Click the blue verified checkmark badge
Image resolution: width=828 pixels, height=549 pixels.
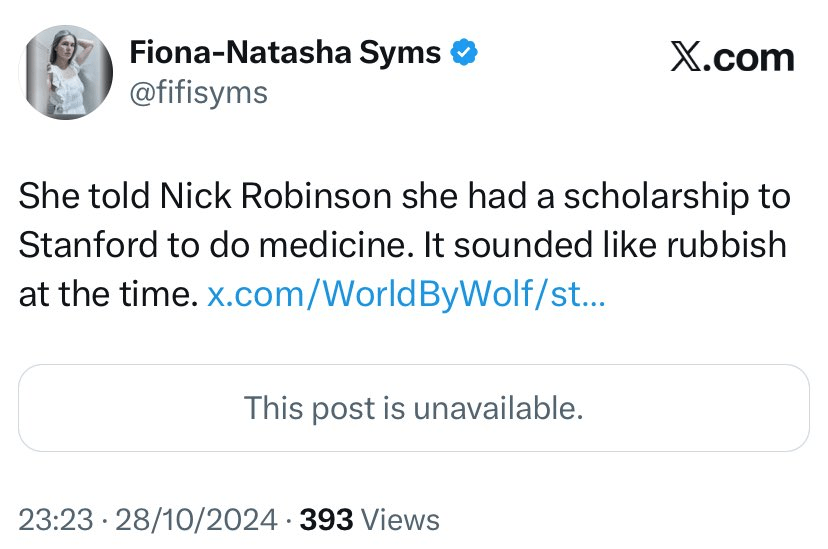[x=463, y=51]
